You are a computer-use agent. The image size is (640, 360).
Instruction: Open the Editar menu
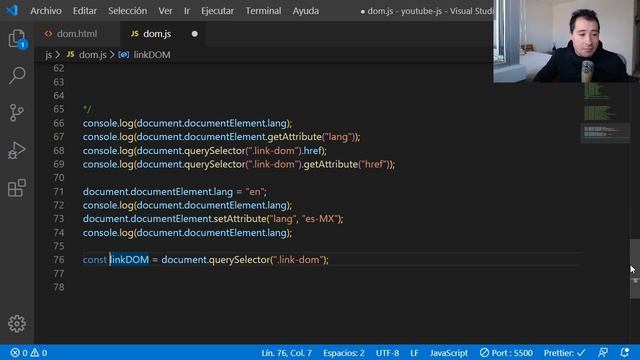tap(84, 11)
